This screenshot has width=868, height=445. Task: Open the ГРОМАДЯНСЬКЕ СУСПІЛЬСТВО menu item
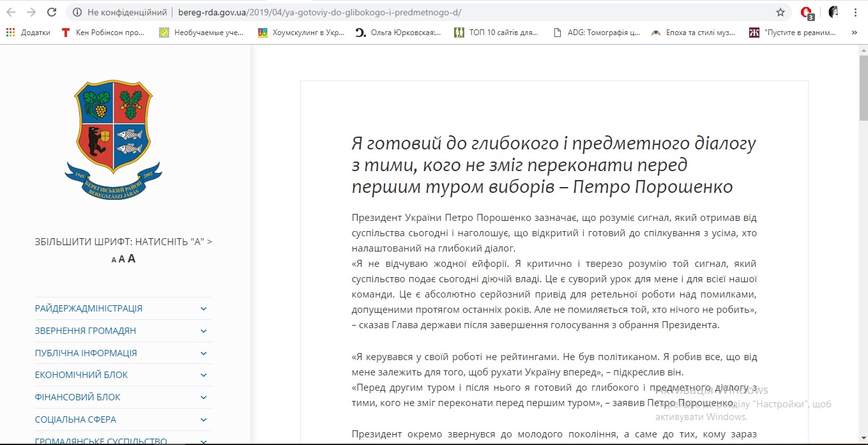(x=101, y=441)
